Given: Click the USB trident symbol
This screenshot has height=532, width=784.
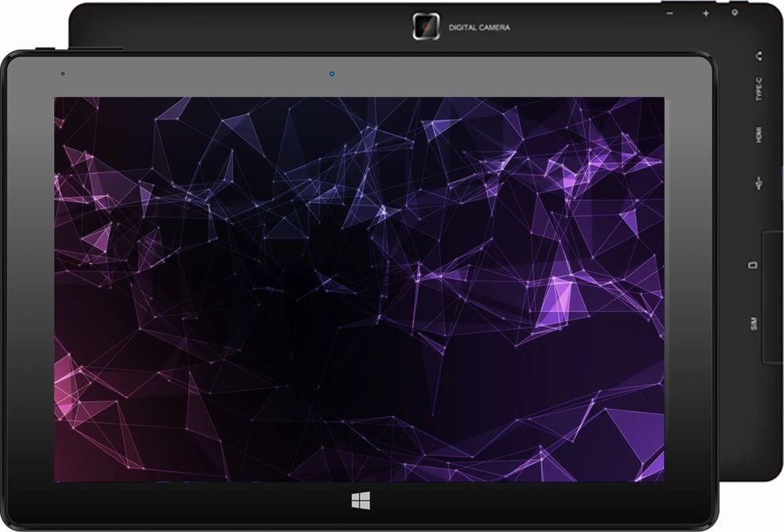Looking at the screenshot, I should coord(758,183).
